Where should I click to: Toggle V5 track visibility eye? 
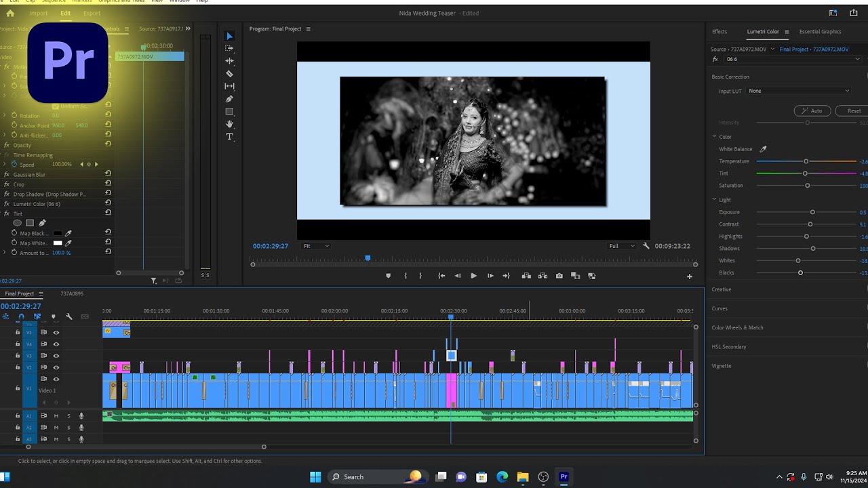(x=56, y=333)
